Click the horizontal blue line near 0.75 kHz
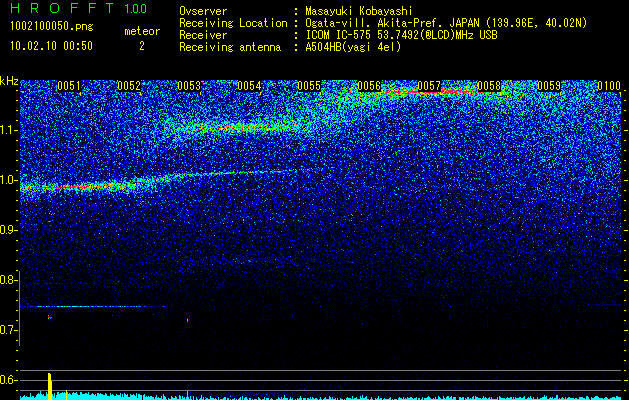The image size is (629, 400). [x=93, y=307]
